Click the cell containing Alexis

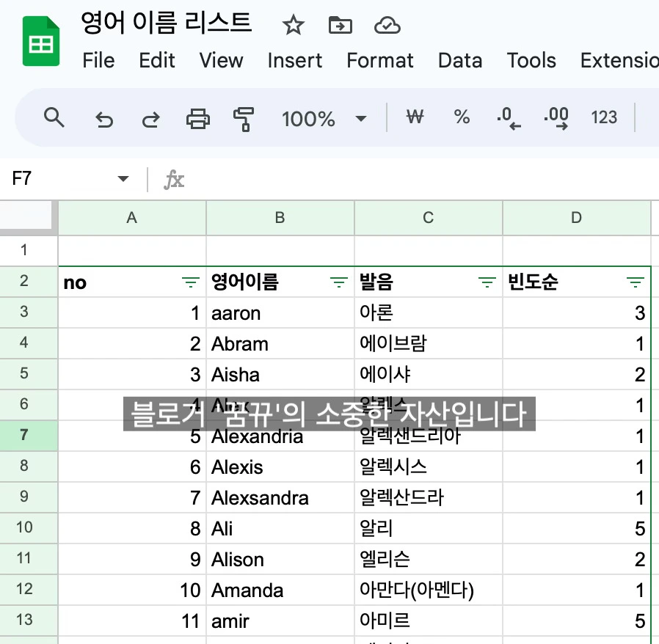point(280,466)
